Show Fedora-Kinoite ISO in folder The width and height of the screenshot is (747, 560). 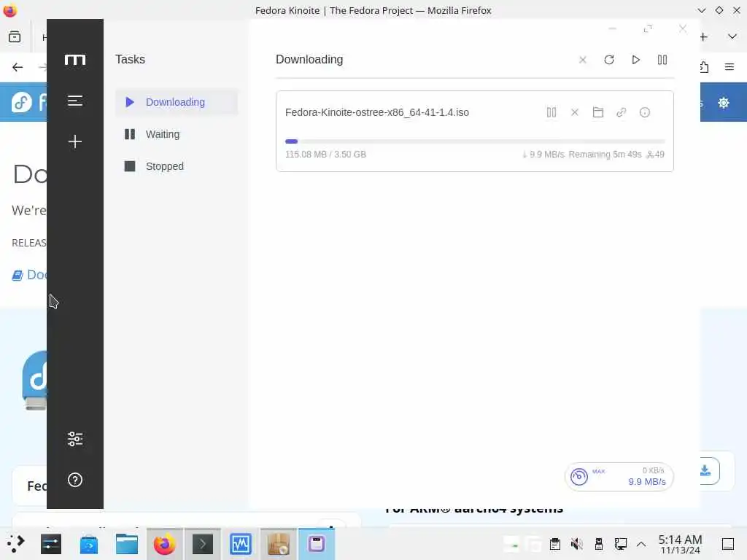tap(598, 112)
